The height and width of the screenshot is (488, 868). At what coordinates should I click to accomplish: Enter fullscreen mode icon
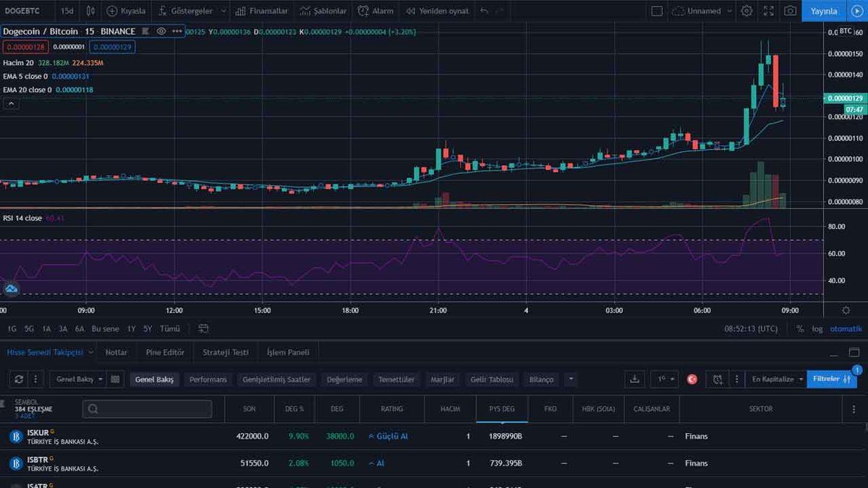pyautogui.click(x=769, y=11)
